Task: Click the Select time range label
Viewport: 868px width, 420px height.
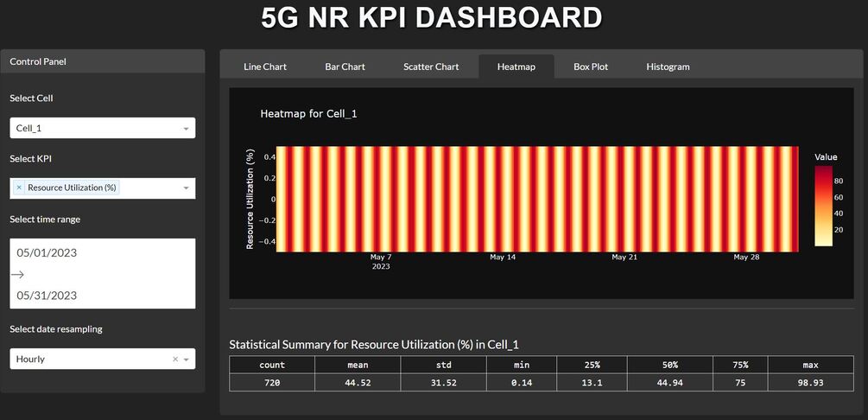Action: click(45, 220)
